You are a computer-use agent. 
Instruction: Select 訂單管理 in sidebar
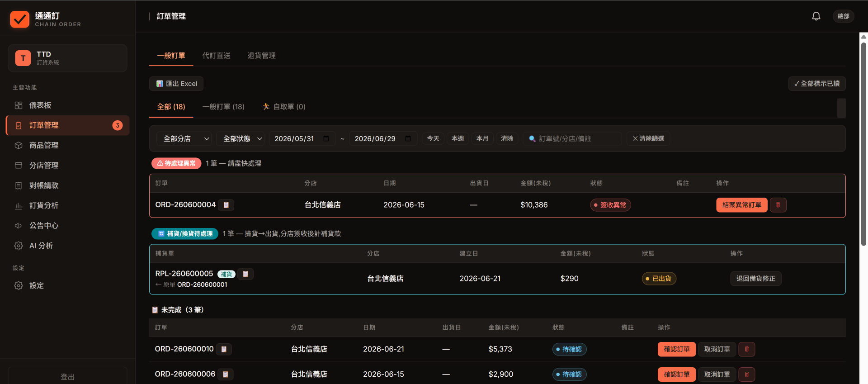[68, 125]
